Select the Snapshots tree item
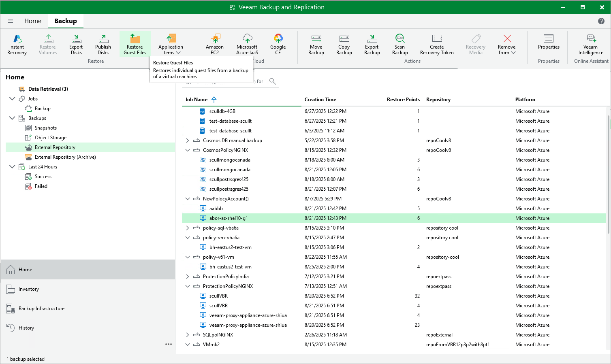The width and height of the screenshot is (611, 364). click(45, 128)
